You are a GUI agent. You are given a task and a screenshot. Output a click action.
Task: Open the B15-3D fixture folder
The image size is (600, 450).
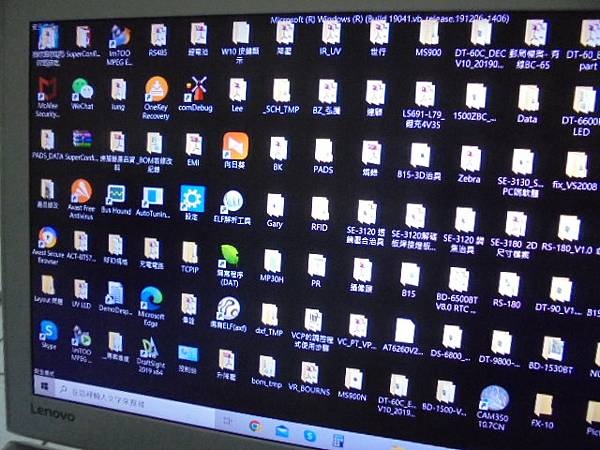pos(420,161)
